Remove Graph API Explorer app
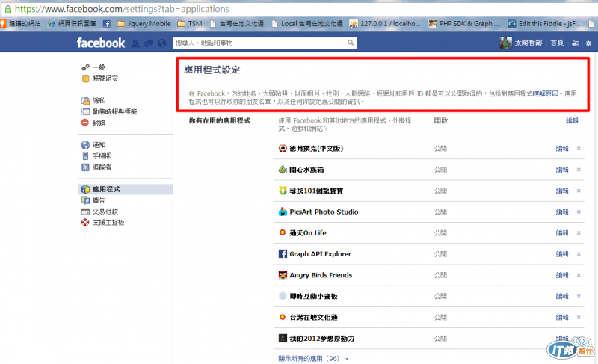This screenshot has height=364, width=598. (x=579, y=254)
